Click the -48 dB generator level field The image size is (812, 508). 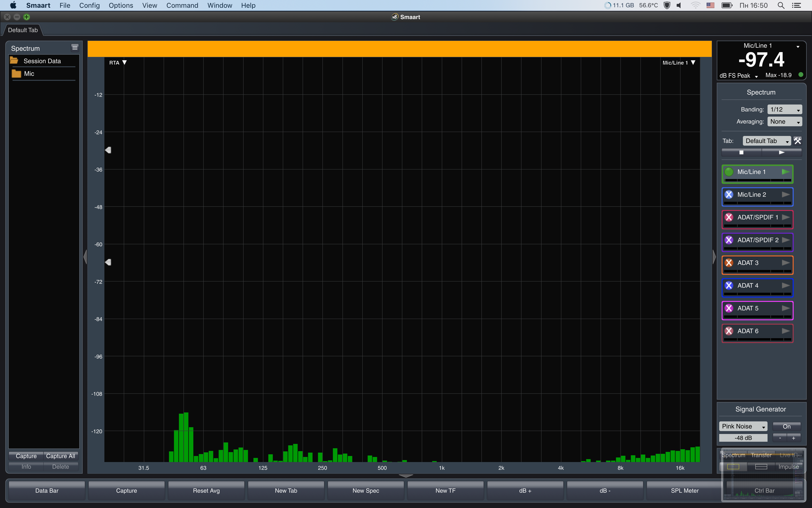(x=743, y=438)
